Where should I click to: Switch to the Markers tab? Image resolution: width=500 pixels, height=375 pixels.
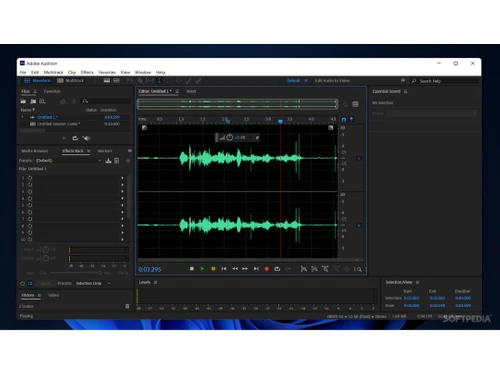click(105, 151)
